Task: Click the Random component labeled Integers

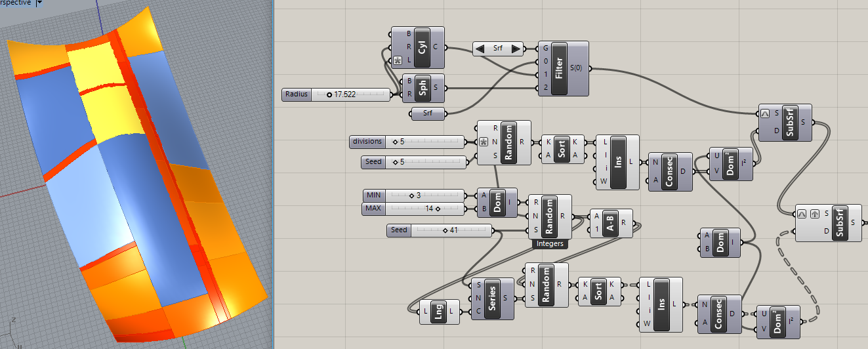Action: click(x=548, y=216)
